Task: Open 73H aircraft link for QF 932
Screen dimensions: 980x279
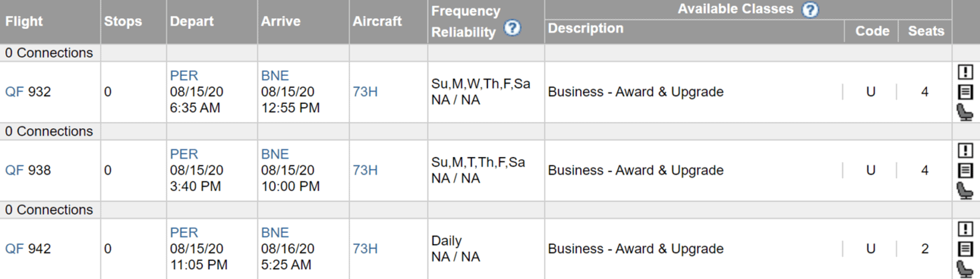Action: click(x=365, y=92)
